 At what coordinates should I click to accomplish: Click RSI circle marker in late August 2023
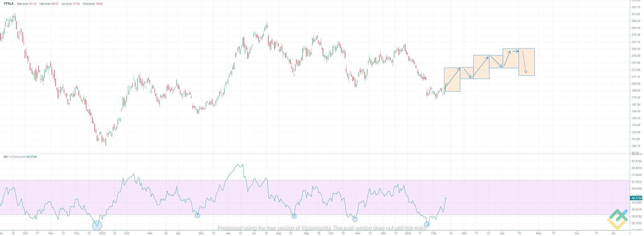tap(294, 216)
